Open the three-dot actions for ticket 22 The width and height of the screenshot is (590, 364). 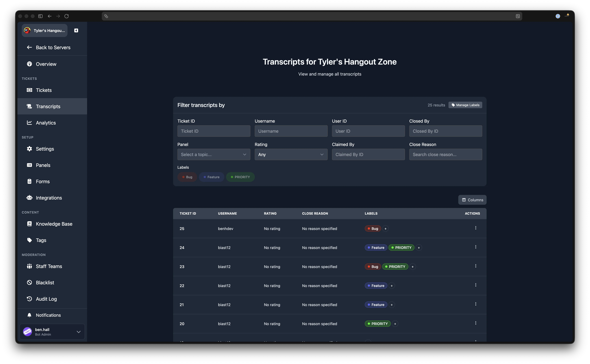pos(476,285)
